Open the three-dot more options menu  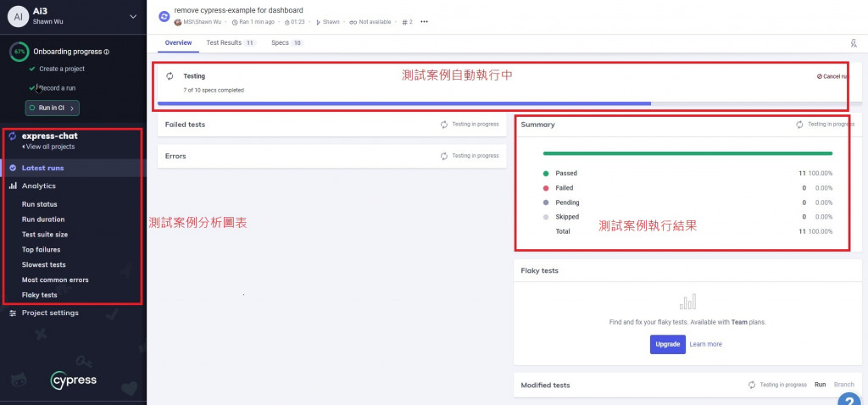(424, 22)
